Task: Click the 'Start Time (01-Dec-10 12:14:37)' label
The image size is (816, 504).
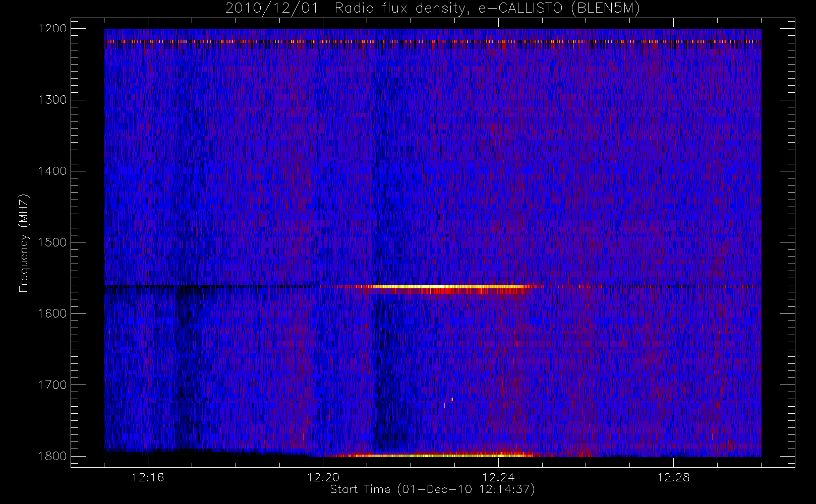Action: pyautogui.click(x=432, y=489)
